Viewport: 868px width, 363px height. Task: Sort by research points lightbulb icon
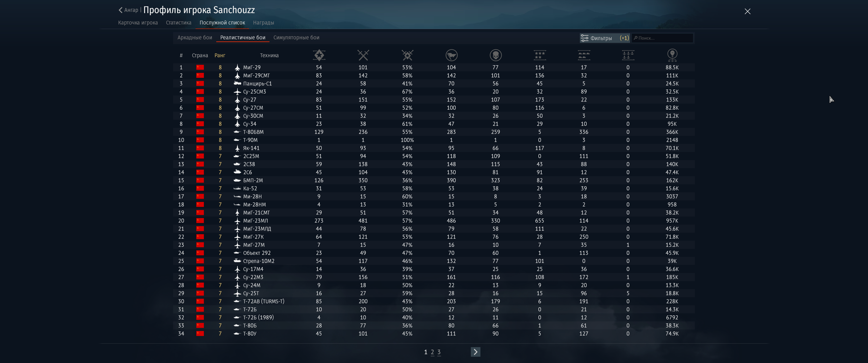(x=672, y=55)
